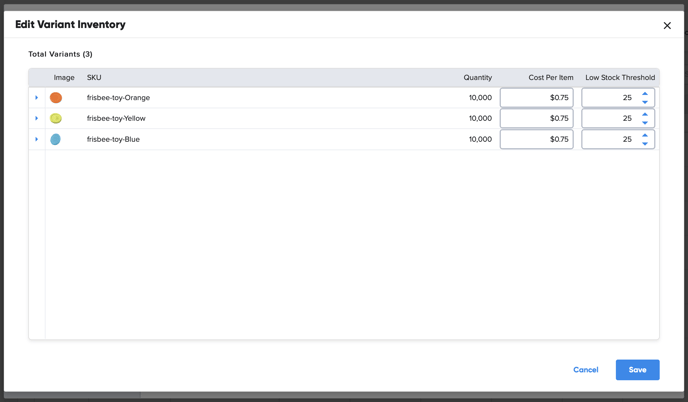This screenshot has width=688, height=402.
Task: Click the blue frisbee thumbnail image
Action: click(55, 139)
